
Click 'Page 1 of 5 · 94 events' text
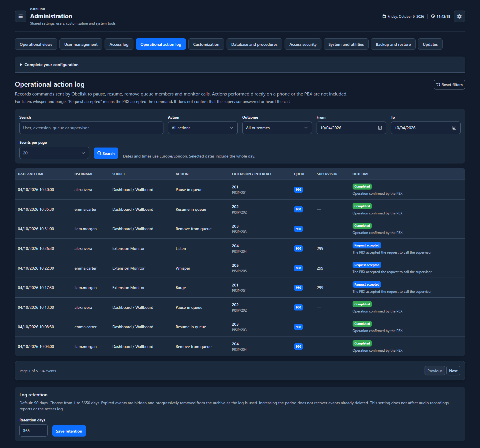click(x=38, y=371)
